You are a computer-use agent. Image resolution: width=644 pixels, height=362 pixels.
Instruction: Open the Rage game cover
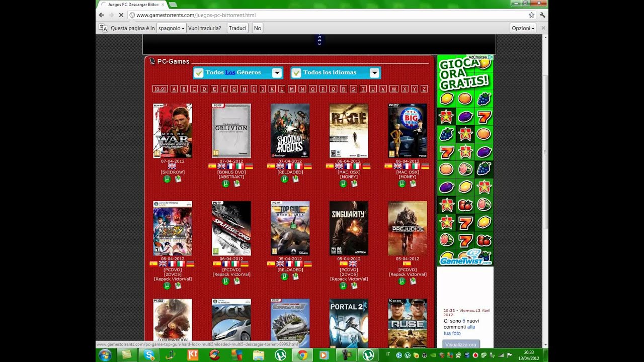[x=349, y=131]
